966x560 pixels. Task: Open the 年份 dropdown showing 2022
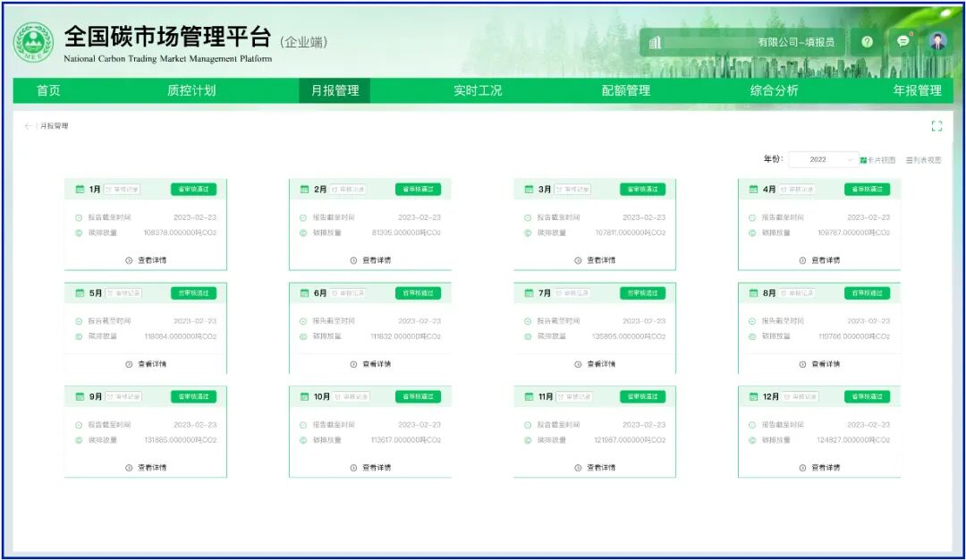823,159
